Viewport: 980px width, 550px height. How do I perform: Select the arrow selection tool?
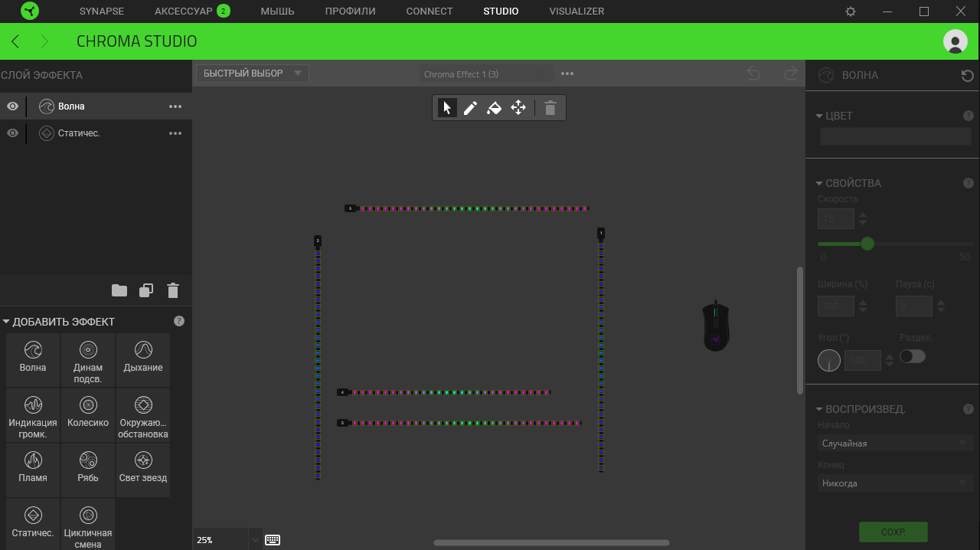(448, 108)
